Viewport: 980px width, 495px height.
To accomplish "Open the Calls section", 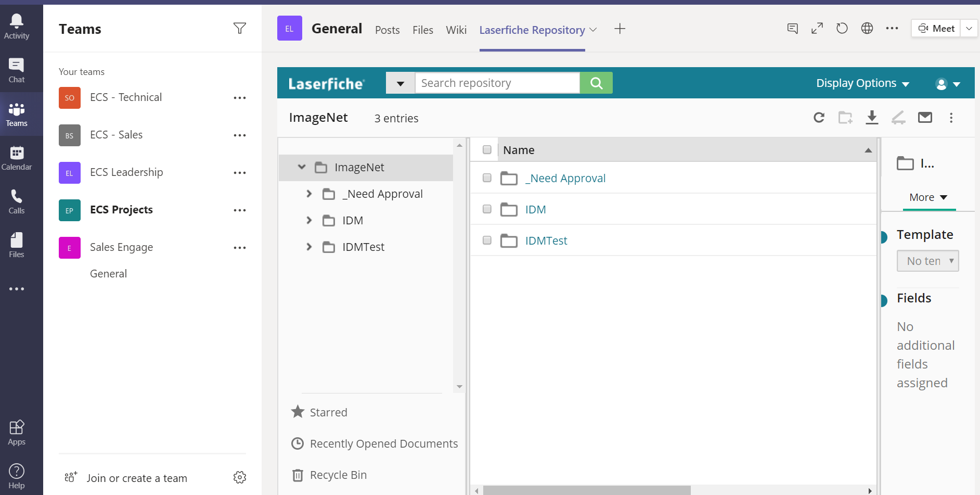I will click(17, 201).
